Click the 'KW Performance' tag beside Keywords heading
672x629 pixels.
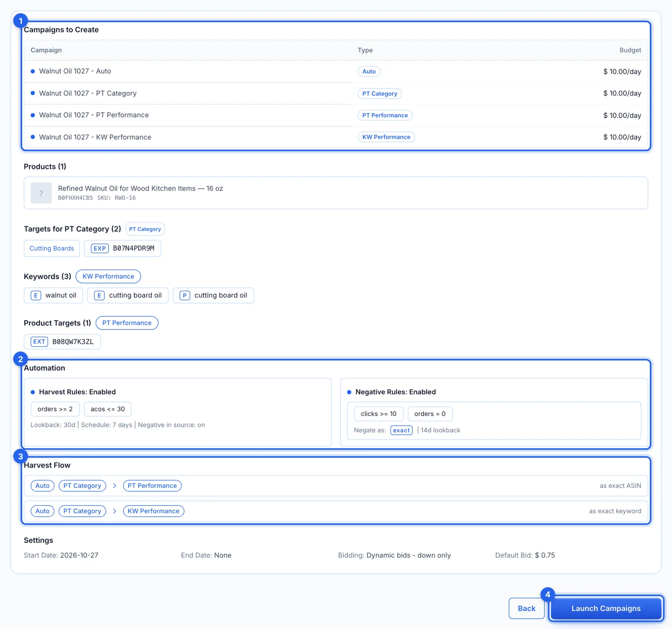(108, 276)
